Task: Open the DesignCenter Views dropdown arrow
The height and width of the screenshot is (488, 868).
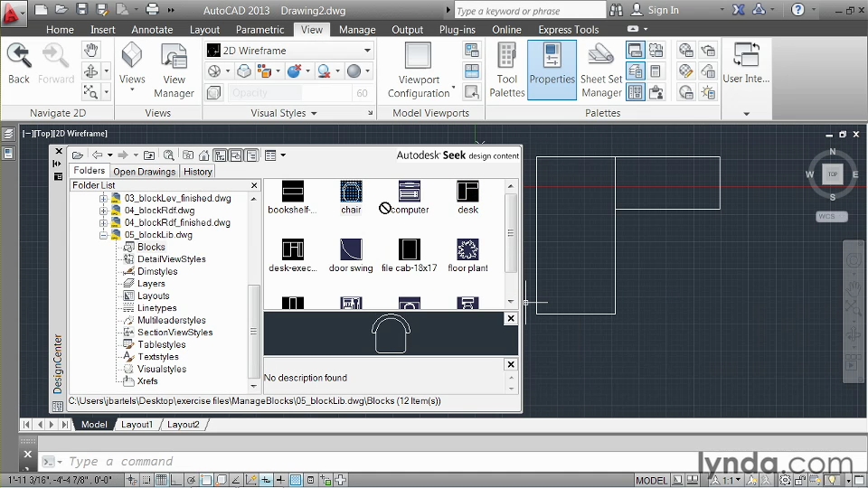Action: point(283,155)
